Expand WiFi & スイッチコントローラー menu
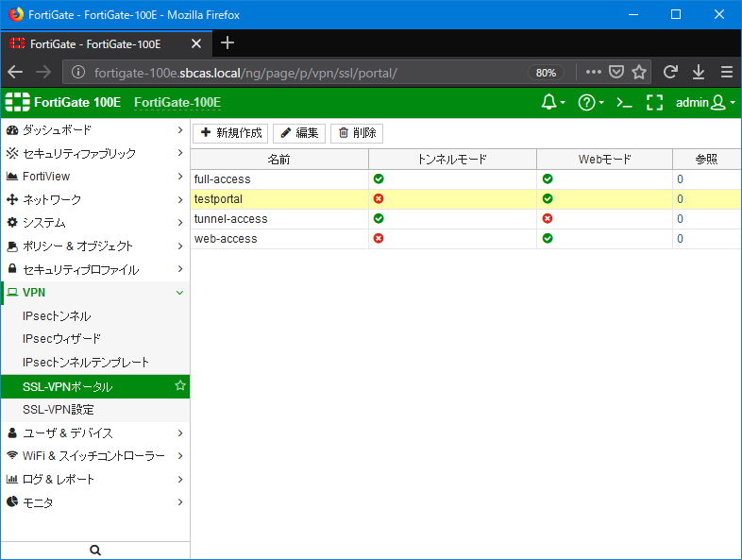The height and width of the screenshot is (560, 742). coord(95,456)
